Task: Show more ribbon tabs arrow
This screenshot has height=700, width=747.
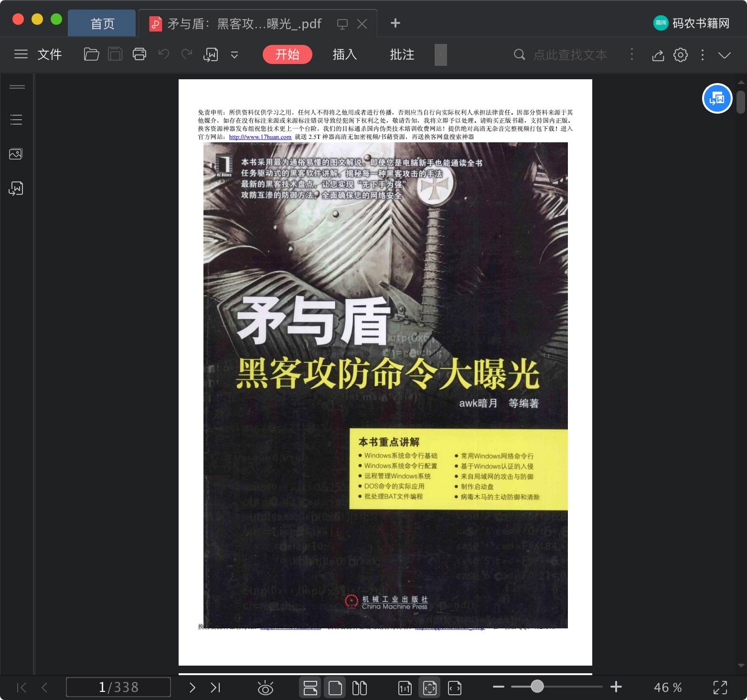Action: click(441, 55)
